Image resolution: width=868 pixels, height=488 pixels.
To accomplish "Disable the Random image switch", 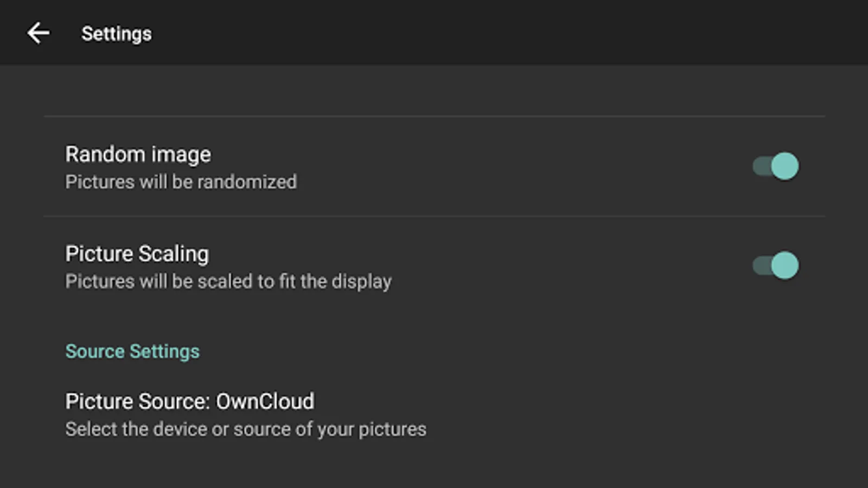I will [775, 166].
